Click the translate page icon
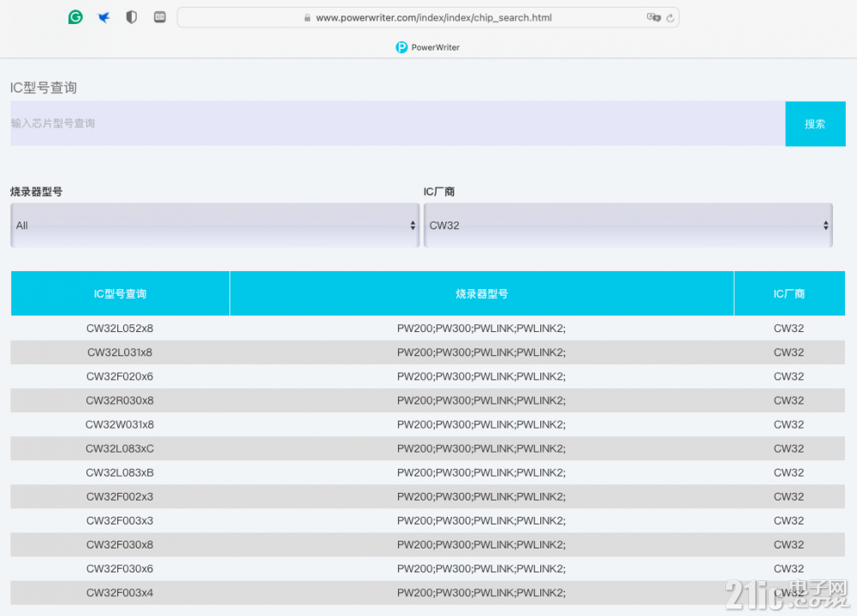857x616 pixels. pyautogui.click(x=654, y=17)
